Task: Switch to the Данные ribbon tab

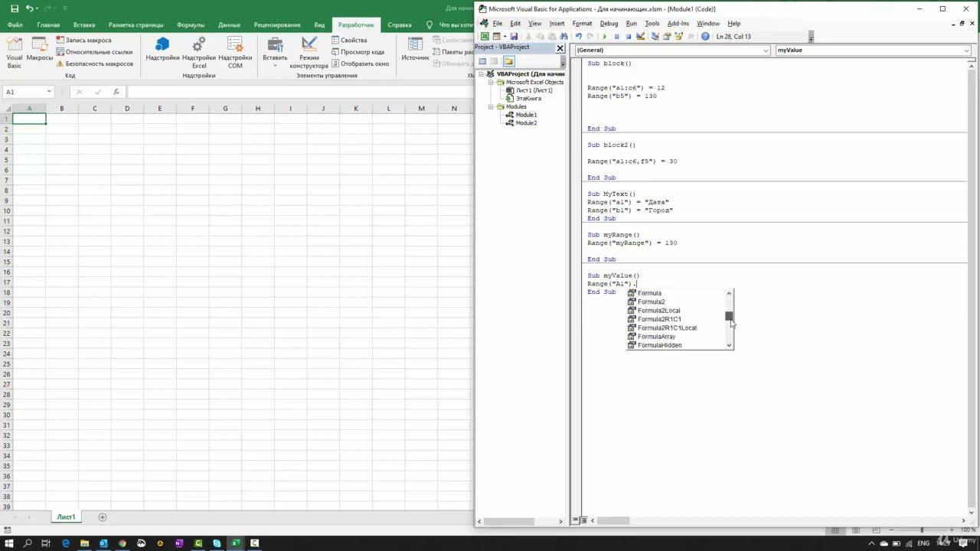Action: click(229, 24)
